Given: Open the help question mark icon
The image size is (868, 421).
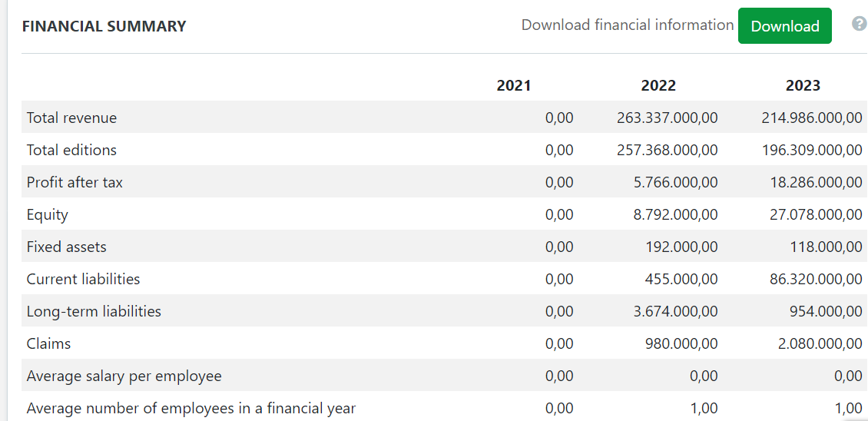Looking at the screenshot, I should coord(860,24).
